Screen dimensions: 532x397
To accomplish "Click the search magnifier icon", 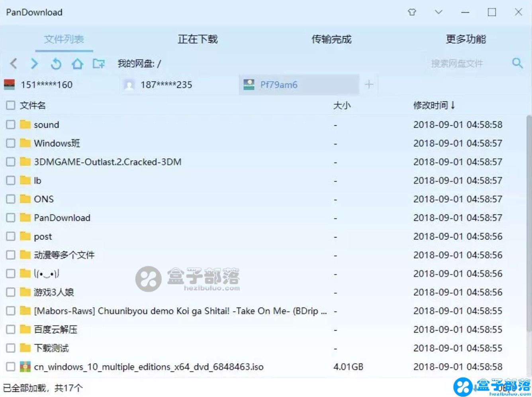I will (517, 63).
